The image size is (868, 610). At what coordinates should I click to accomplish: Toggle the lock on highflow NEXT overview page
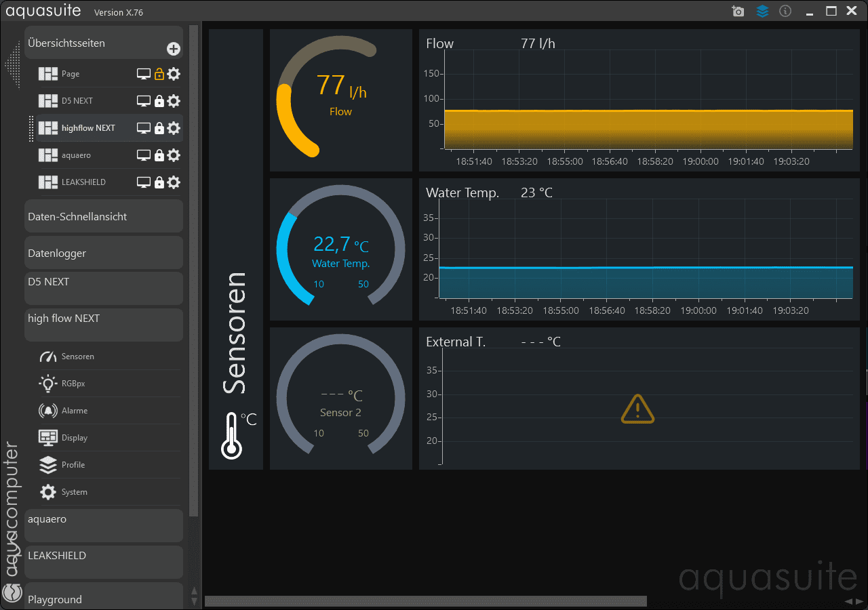tap(159, 128)
